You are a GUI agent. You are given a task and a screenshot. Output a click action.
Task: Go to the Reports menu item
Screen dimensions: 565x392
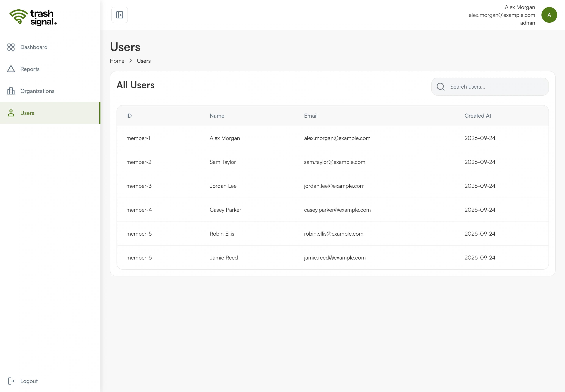[x=50, y=69]
